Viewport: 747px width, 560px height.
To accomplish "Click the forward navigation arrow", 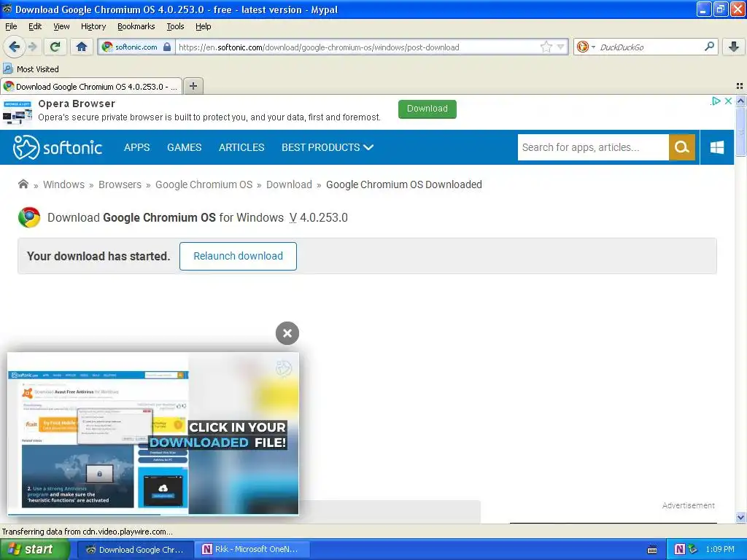I will (x=32, y=47).
